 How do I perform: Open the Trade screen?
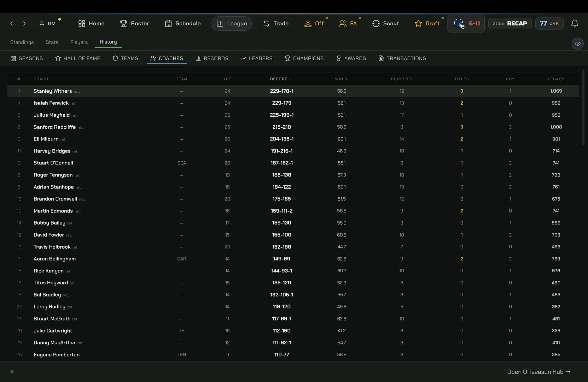pos(276,23)
